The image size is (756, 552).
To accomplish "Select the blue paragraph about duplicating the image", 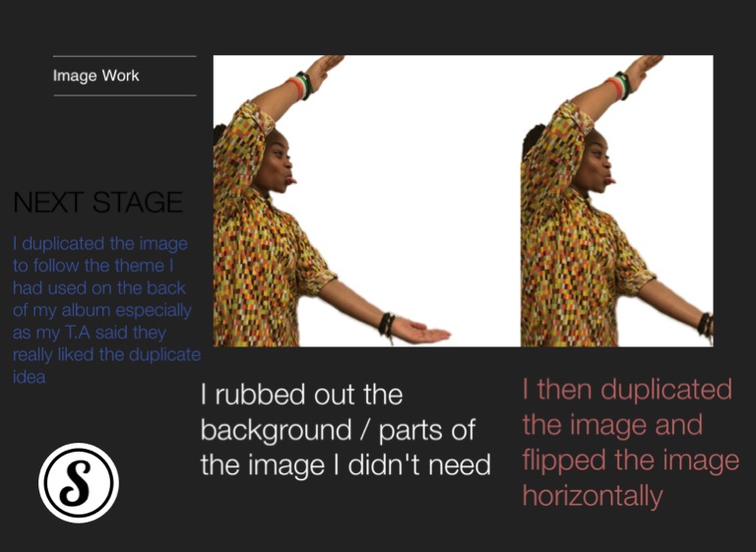I will coord(105,309).
